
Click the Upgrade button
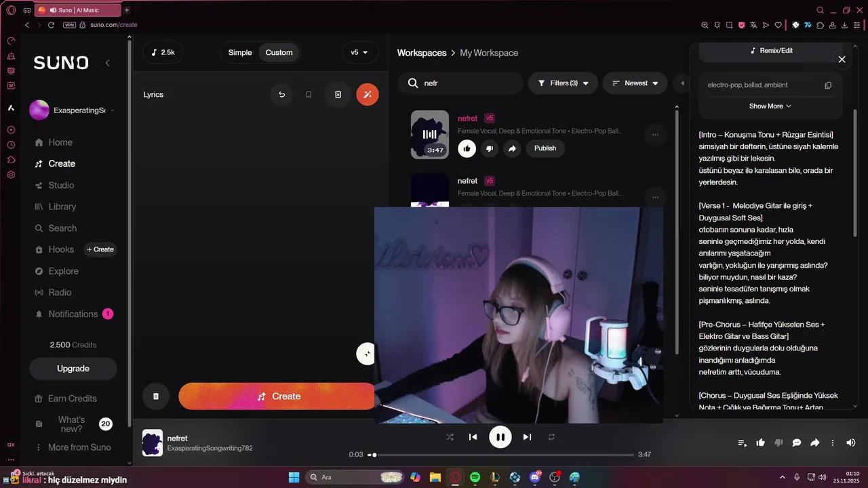73,369
